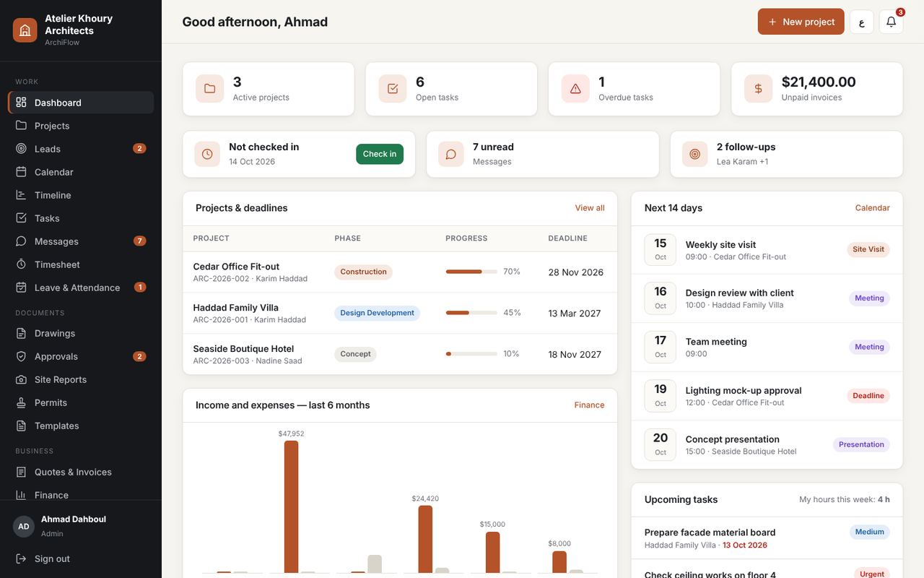Open Leads in the sidebar

pyautogui.click(x=81, y=149)
